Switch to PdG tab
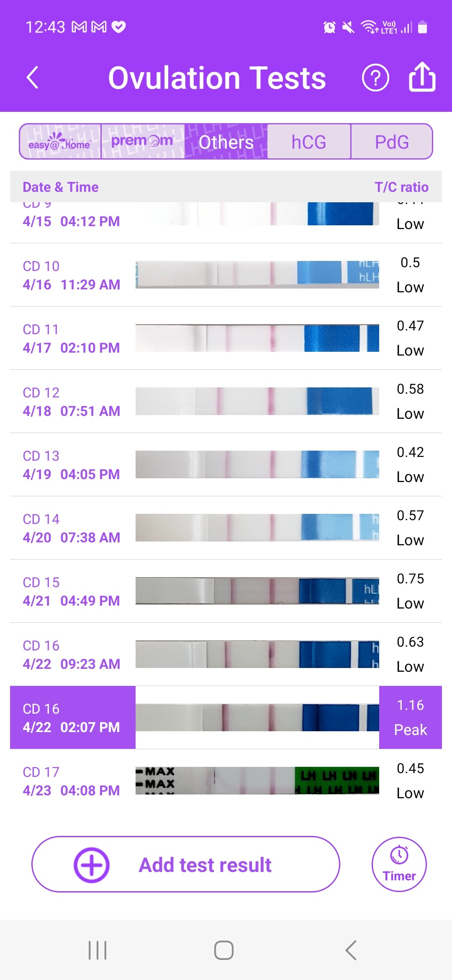Screen dimensions: 452x980 pos(391,142)
